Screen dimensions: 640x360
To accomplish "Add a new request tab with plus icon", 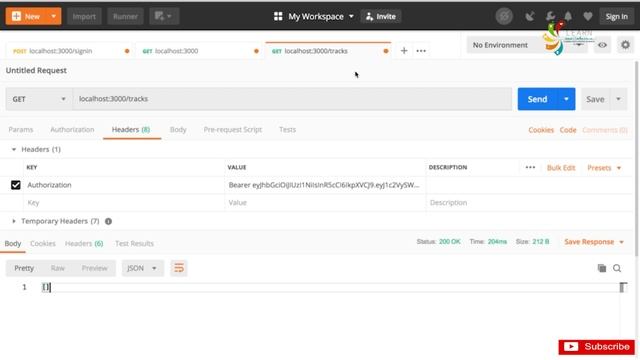I will (404, 51).
